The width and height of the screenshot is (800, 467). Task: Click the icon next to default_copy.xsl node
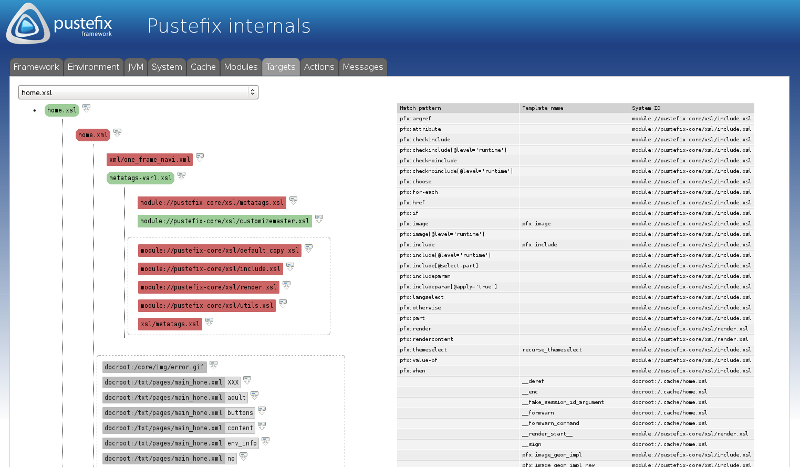[309, 249]
